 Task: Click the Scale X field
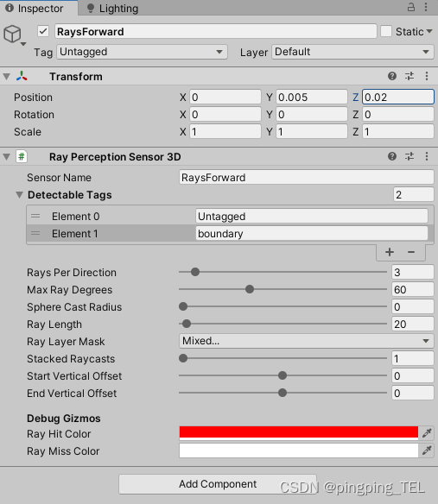pyautogui.click(x=225, y=132)
